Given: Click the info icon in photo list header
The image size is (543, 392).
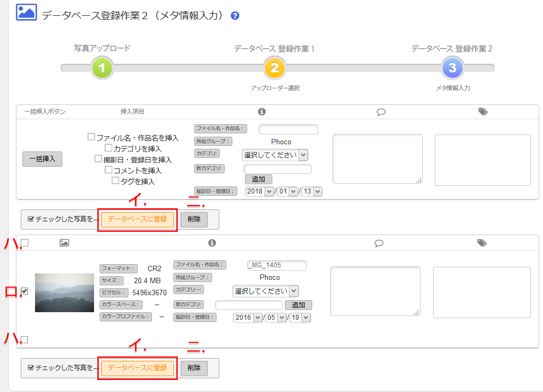Looking at the screenshot, I should pos(212,243).
